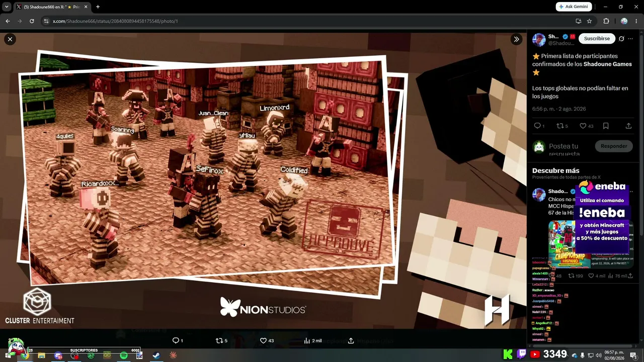Image resolution: width=644 pixels, height=362 pixels.
Task: Click the Responder button
Action: point(614,146)
